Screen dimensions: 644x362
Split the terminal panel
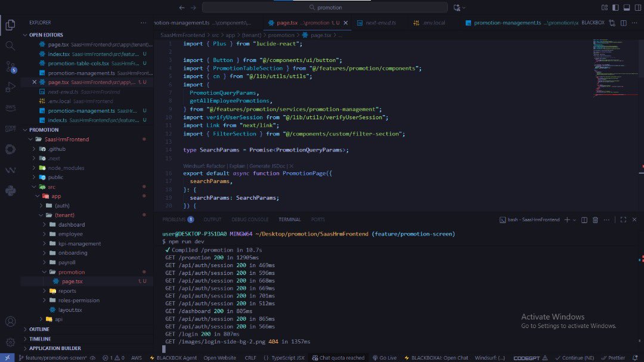coord(584,220)
